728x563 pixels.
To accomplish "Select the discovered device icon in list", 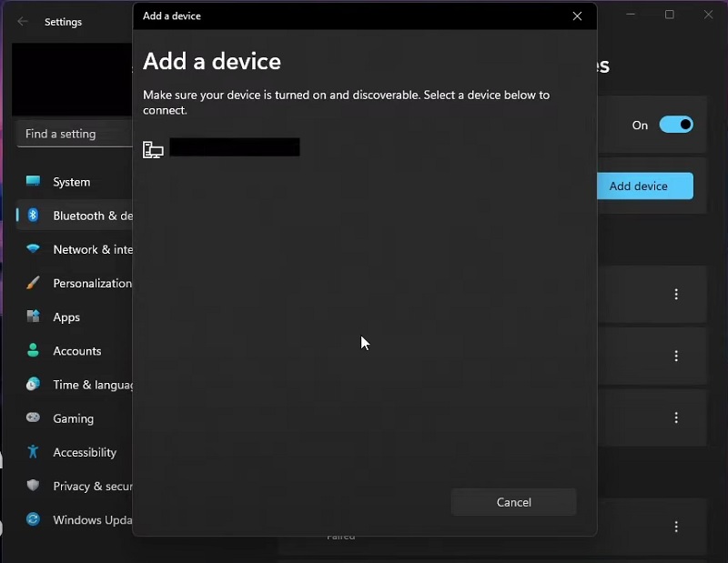I will [153, 149].
